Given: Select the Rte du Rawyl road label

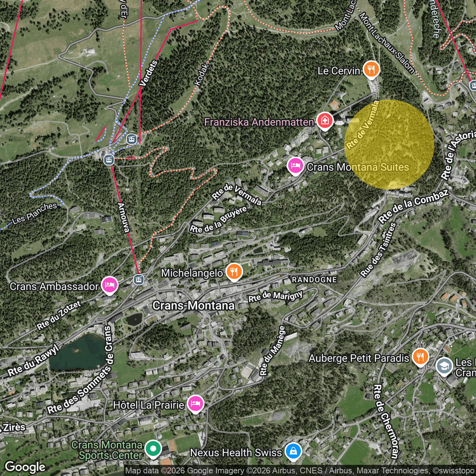Looking at the screenshot, I should tap(33, 360).
